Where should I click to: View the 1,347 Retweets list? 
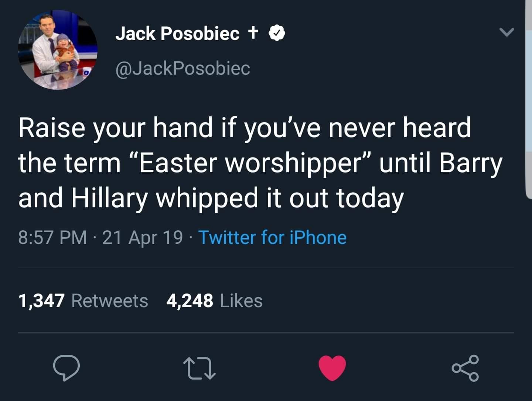tap(83, 300)
